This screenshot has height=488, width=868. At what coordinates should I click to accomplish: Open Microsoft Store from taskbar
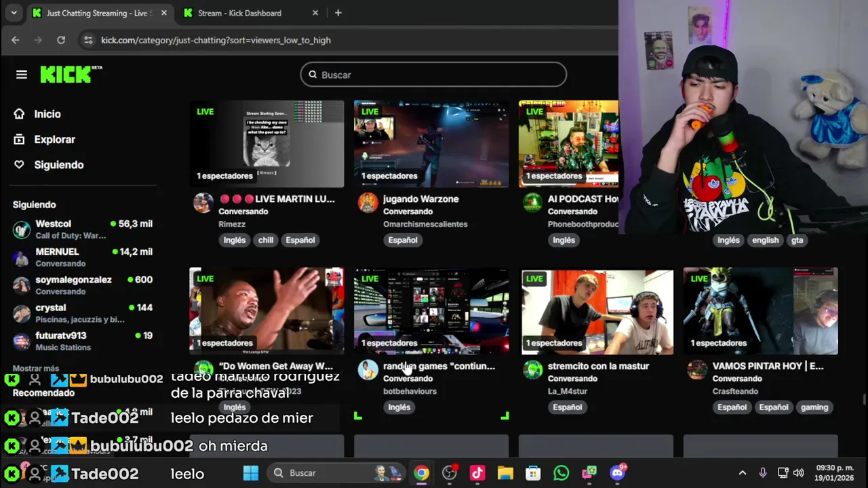pyautogui.click(x=533, y=473)
